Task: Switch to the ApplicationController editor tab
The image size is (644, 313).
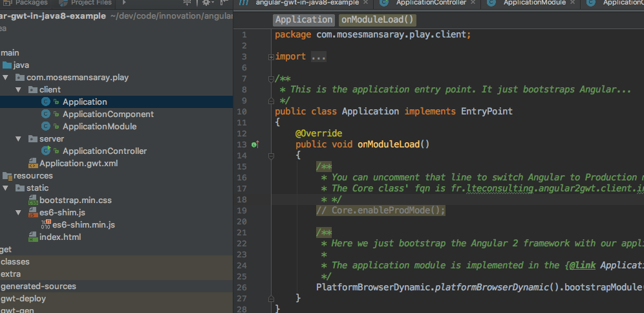Action: (x=431, y=3)
